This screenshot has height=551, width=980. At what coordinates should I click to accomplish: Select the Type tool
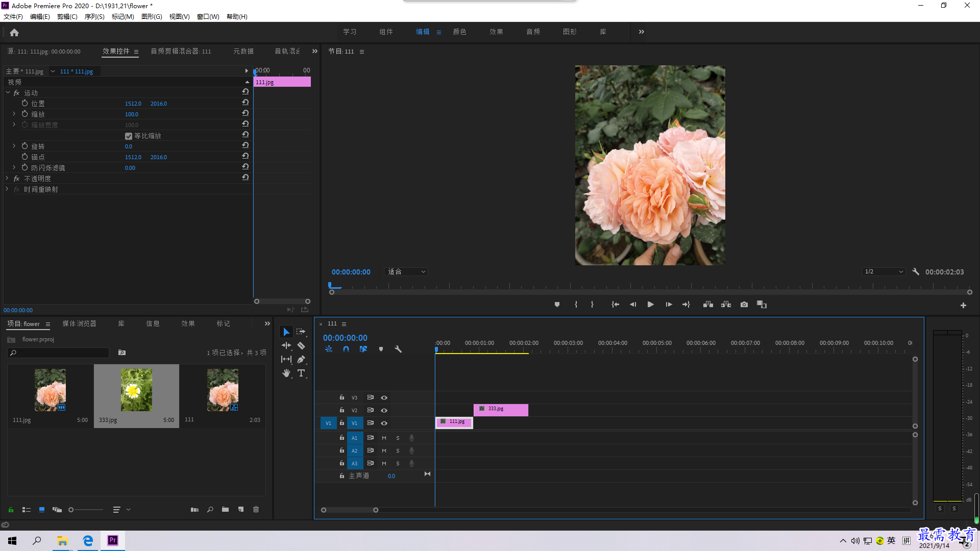(x=301, y=373)
